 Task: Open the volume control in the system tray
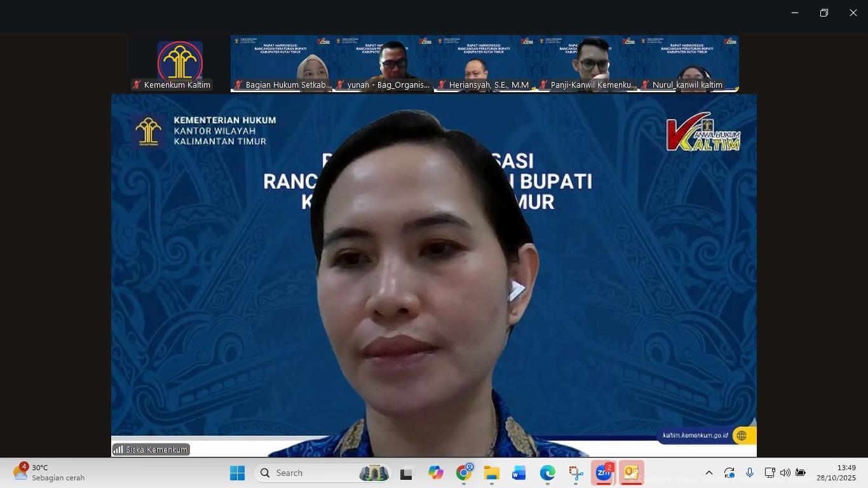[785, 473]
